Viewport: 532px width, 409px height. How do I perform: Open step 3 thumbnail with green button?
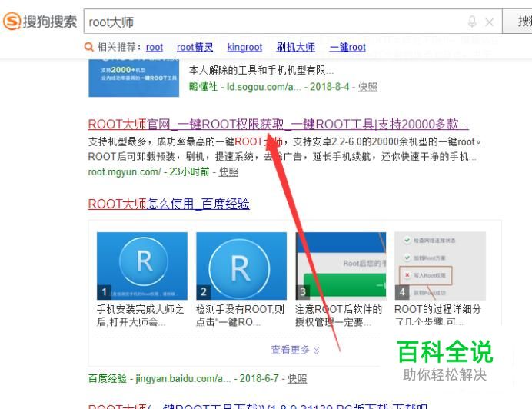tap(341, 266)
